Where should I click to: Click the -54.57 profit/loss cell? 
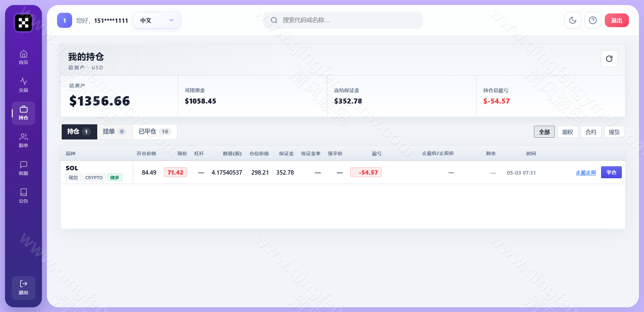coord(366,172)
